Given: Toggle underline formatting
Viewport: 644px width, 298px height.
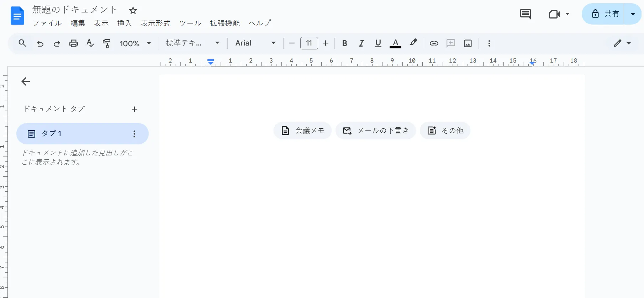Looking at the screenshot, I should (378, 43).
